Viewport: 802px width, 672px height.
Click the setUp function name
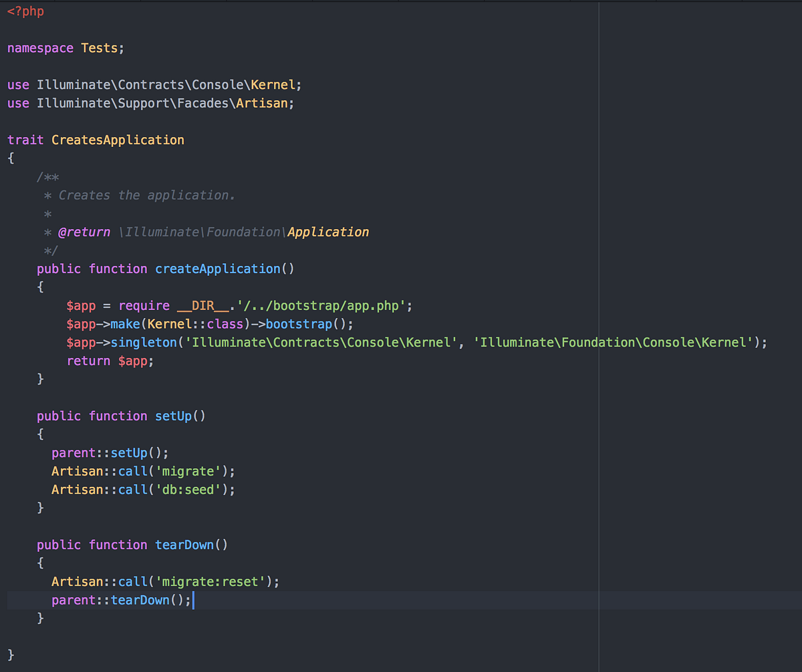pos(173,415)
